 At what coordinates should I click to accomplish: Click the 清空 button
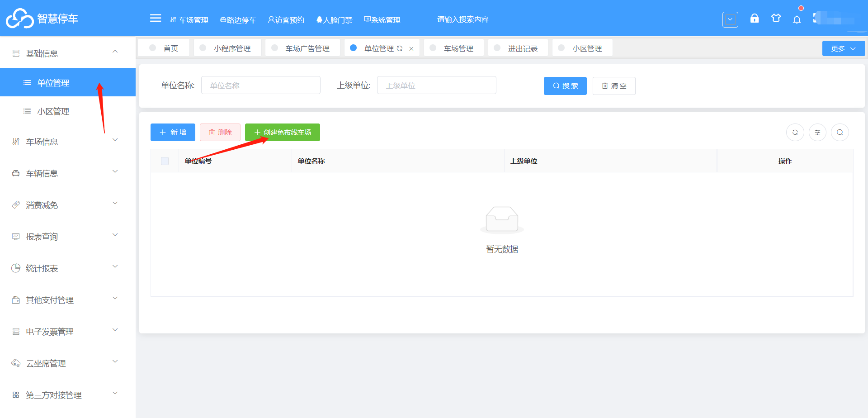coord(614,86)
